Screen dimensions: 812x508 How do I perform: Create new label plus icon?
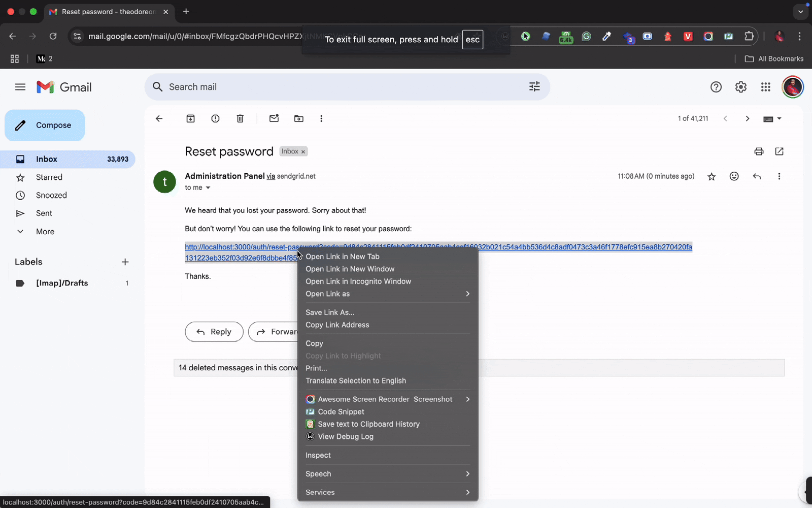click(125, 262)
